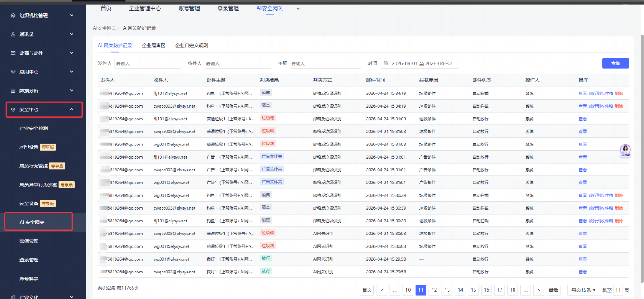
Task: Select the AI安全网关 top tab
Action: [270, 8]
